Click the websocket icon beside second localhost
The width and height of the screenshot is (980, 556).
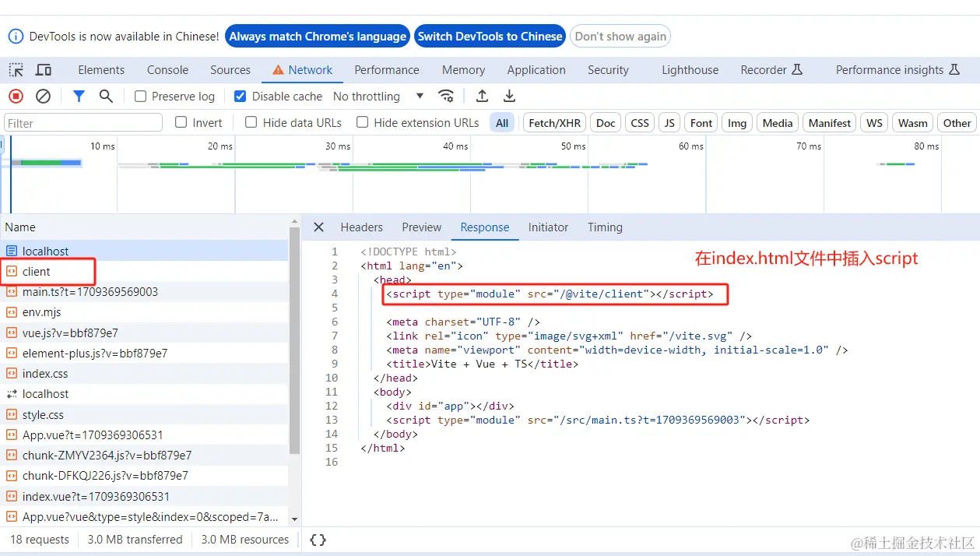12,394
